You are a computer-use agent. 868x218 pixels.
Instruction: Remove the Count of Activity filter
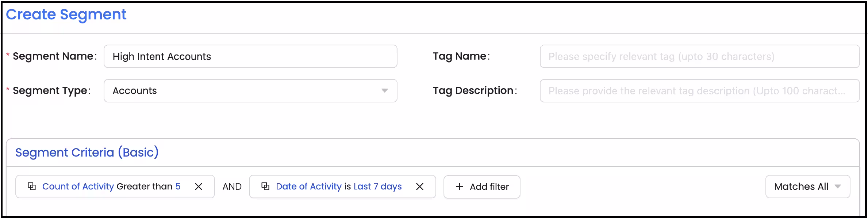(x=199, y=187)
